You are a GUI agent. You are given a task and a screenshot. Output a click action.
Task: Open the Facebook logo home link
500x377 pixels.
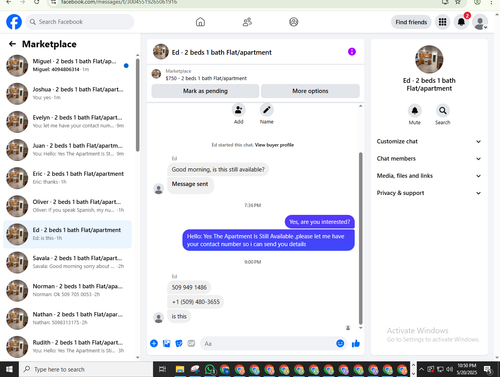click(14, 22)
